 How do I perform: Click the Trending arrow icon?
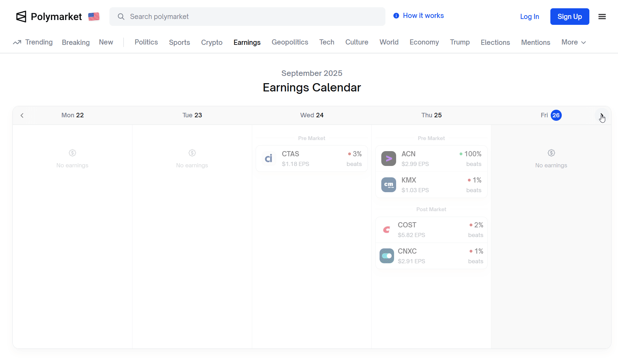coord(17,42)
